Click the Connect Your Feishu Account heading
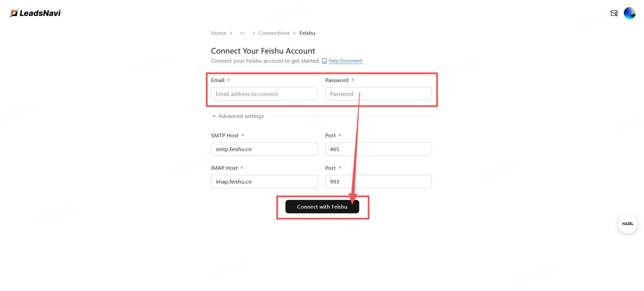 263,51
